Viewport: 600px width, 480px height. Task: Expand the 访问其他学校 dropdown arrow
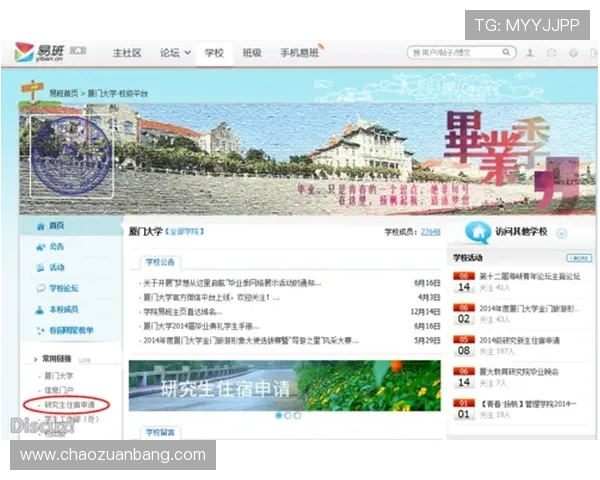[x=561, y=233]
